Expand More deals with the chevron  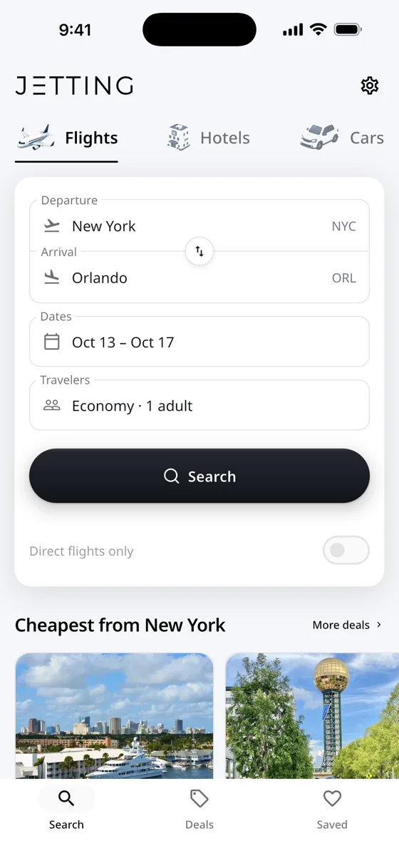coord(379,625)
